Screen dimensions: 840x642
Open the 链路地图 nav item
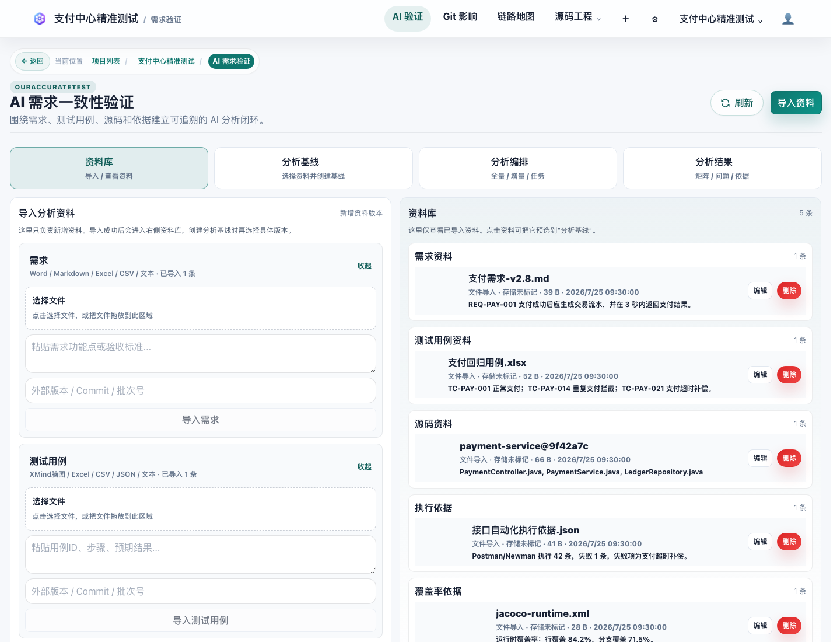click(516, 18)
